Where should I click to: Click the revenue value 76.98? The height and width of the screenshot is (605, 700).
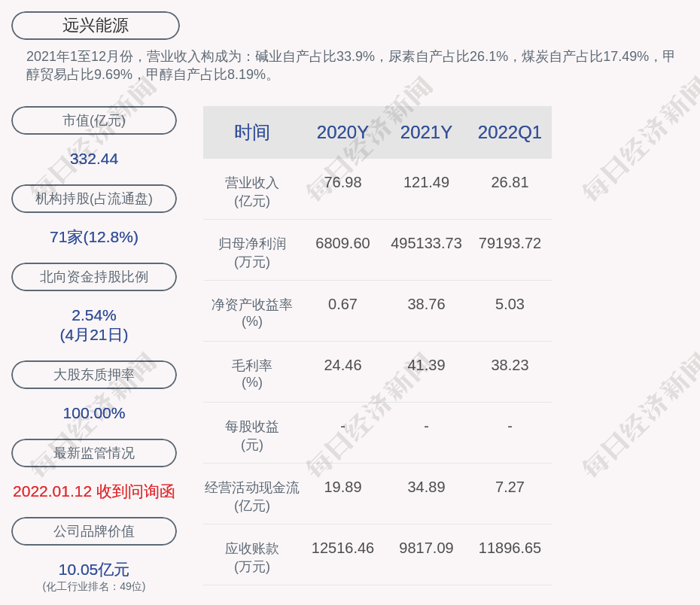tap(342, 183)
